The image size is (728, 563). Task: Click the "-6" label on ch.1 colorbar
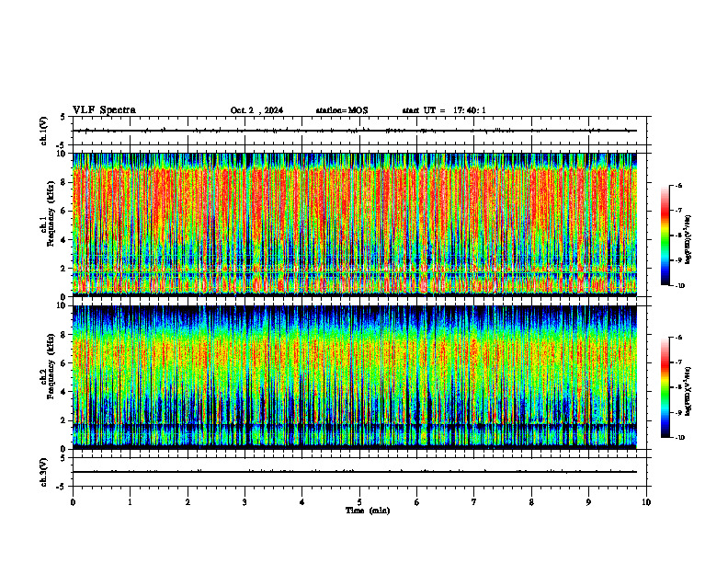coord(678,186)
